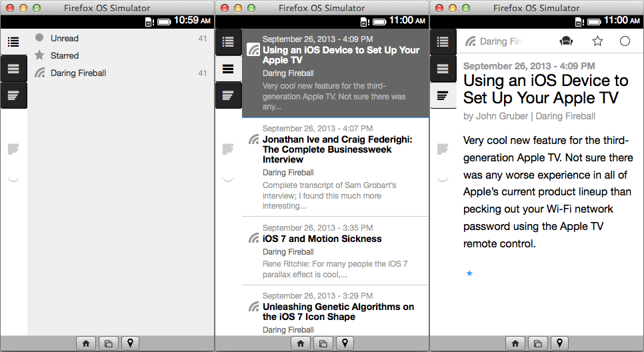Open the Jonathan Ive and Craig Federighi article
The height and width of the screenshot is (352, 644).
coord(335,167)
